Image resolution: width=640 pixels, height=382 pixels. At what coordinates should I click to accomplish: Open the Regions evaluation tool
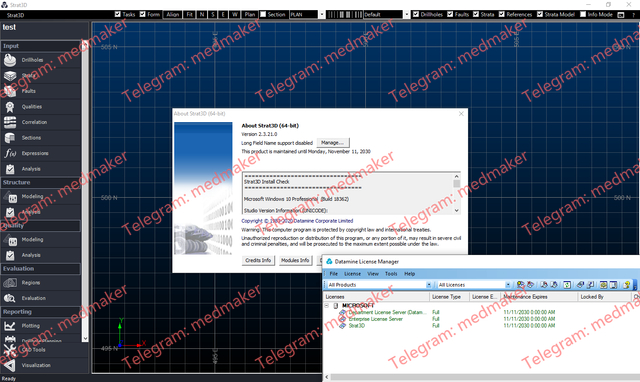pos(40,282)
